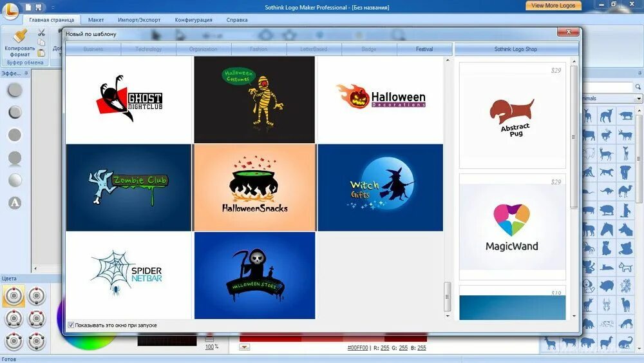Select the LetterBased template category tab

[314, 49]
